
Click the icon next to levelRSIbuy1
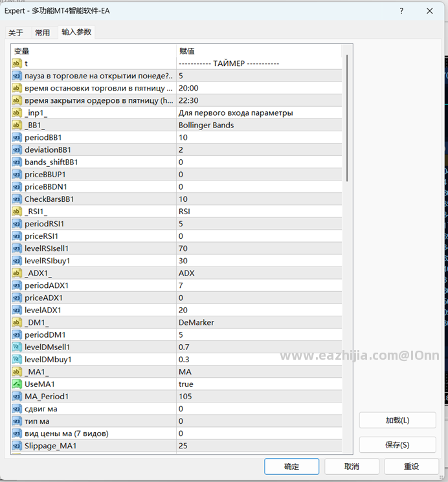tap(17, 261)
